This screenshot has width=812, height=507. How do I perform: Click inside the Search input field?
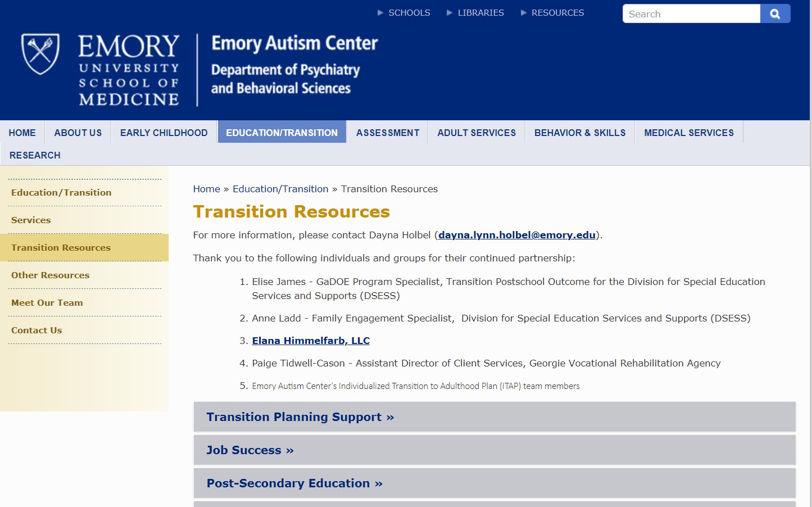(691, 13)
